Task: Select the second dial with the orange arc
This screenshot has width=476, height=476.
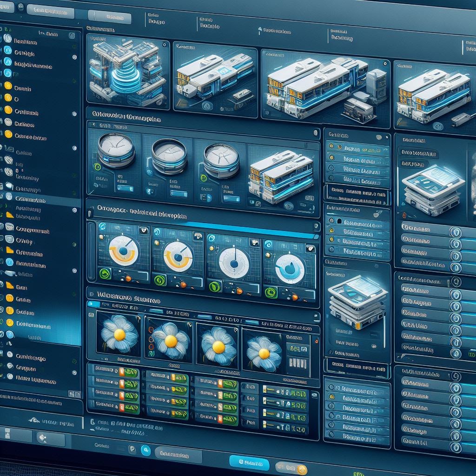Action: coord(178,257)
